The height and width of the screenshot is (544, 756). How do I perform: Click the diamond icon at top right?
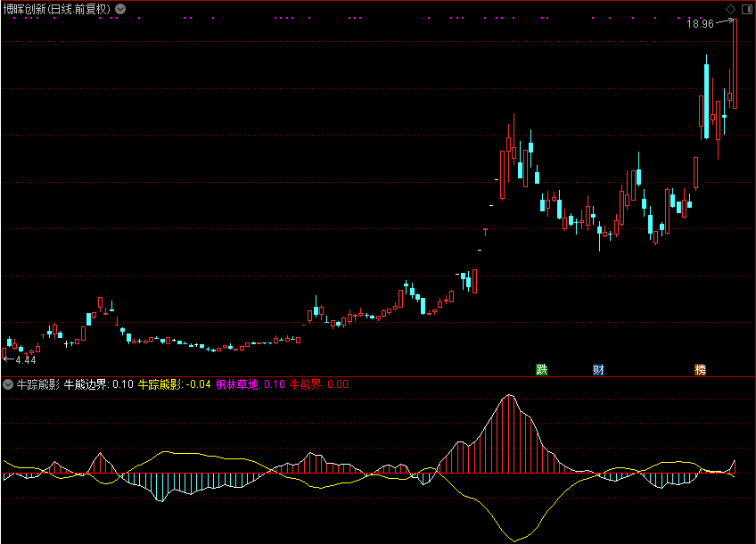click(x=730, y=9)
